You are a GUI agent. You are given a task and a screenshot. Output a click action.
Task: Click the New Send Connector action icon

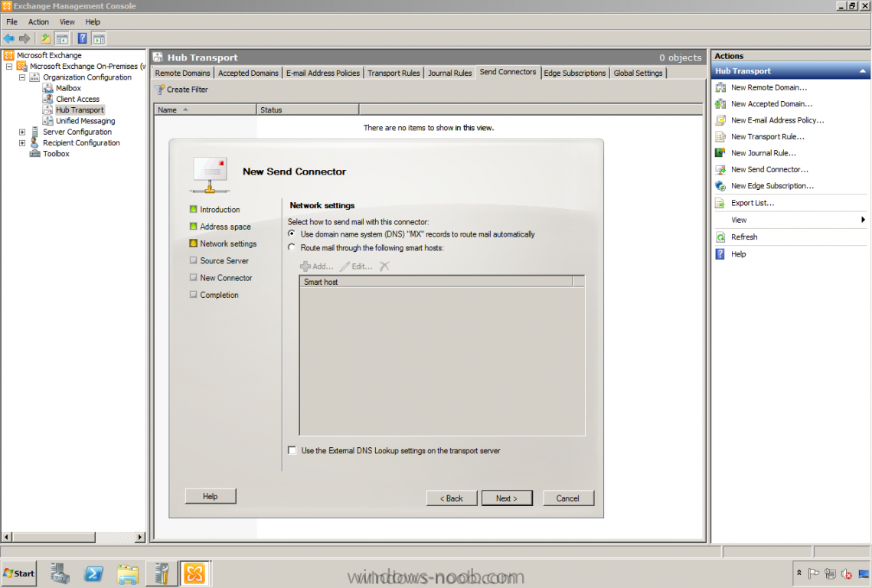pyautogui.click(x=720, y=170)
